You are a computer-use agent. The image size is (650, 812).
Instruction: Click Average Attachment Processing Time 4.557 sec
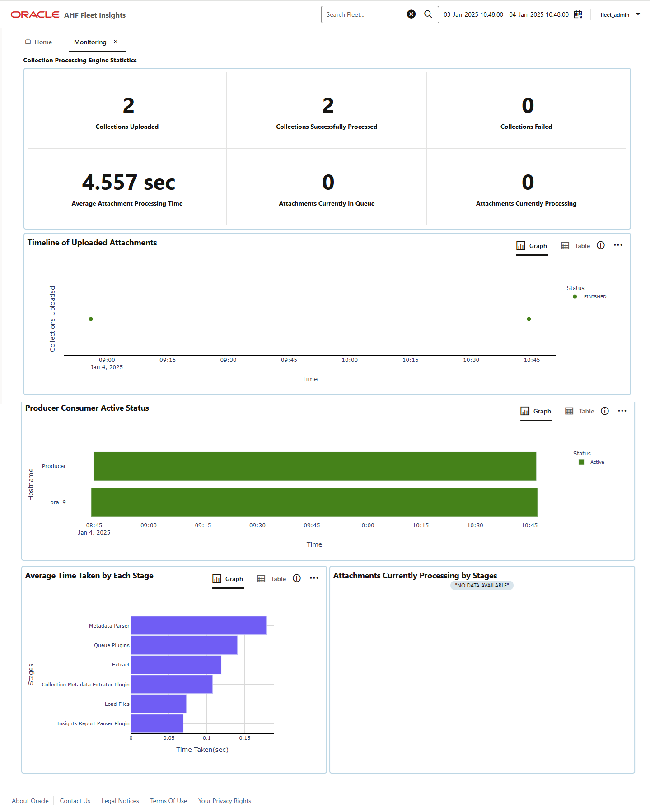click(x=127, y=187)
